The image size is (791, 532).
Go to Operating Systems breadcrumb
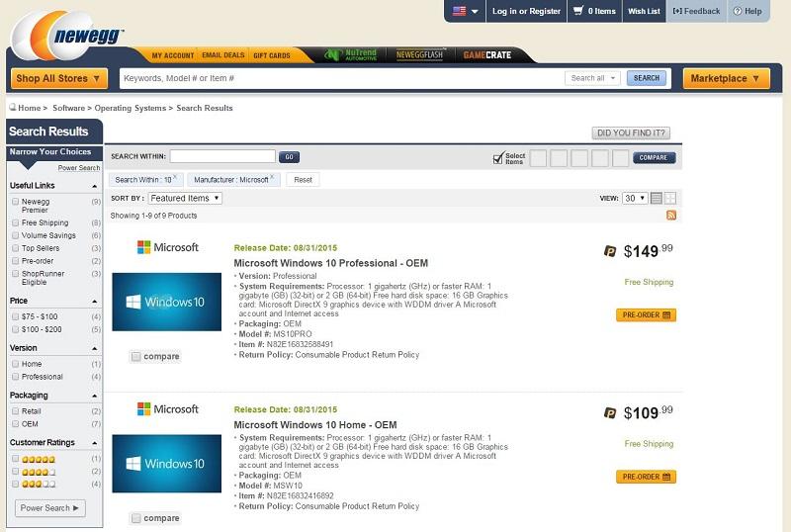click(131, 108)
